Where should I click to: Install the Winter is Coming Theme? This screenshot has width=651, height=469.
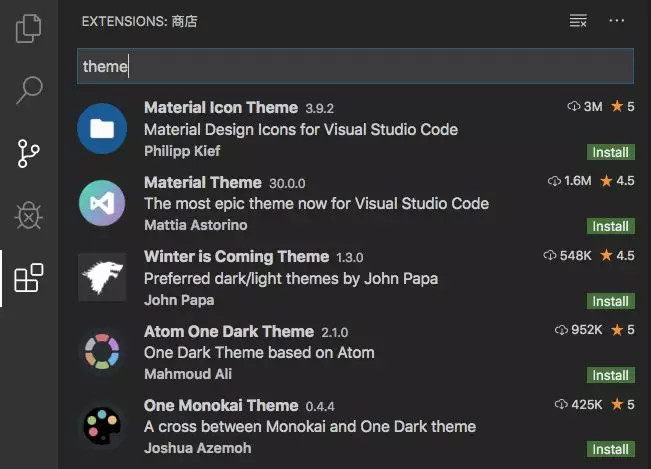[x=610, y=301]
